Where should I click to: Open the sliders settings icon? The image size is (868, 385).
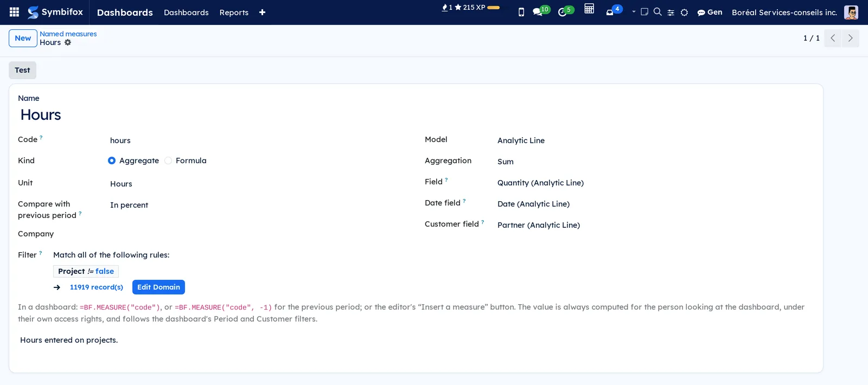pos(671,12)
